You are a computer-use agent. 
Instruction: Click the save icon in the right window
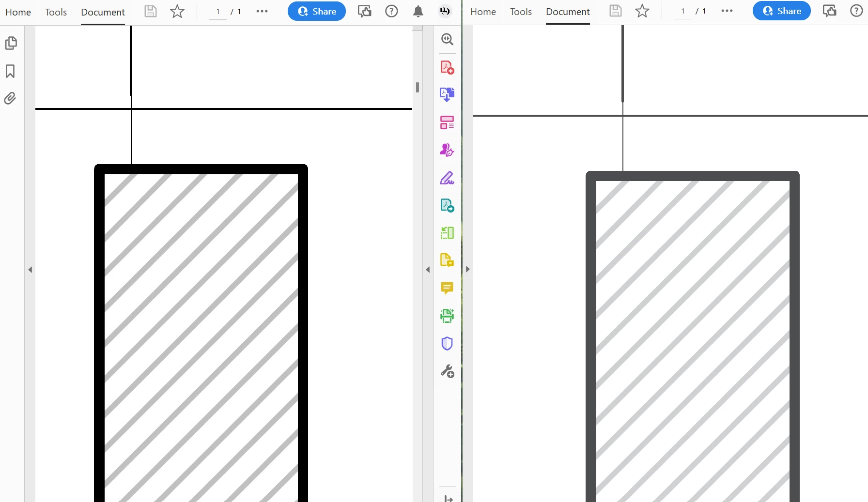616,11
